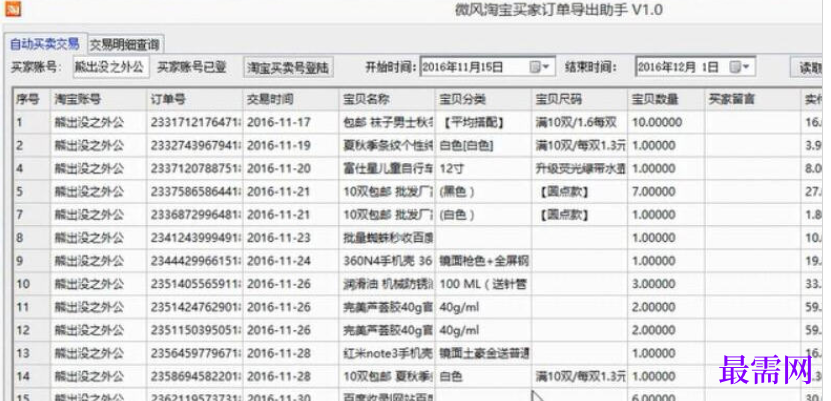This screenshot has width=831, height=401.
Task: Click the 宝贝分类 column header
Action: click(483, 99)
